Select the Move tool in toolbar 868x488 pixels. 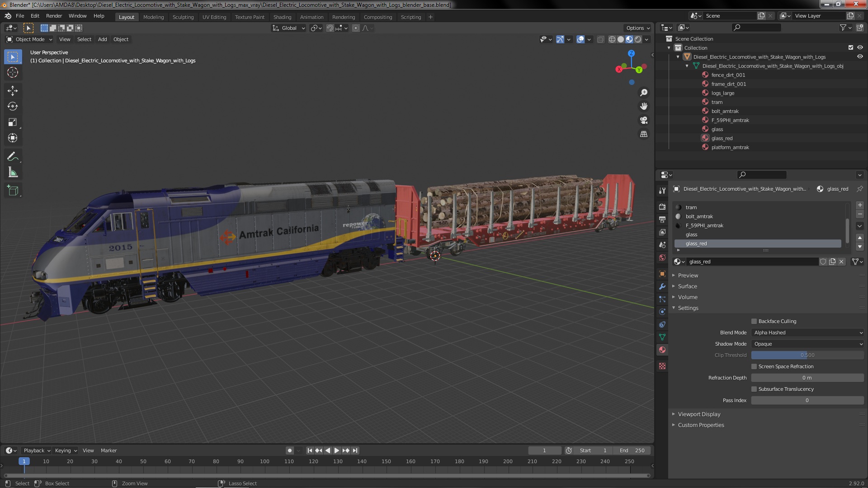[13, 91]
